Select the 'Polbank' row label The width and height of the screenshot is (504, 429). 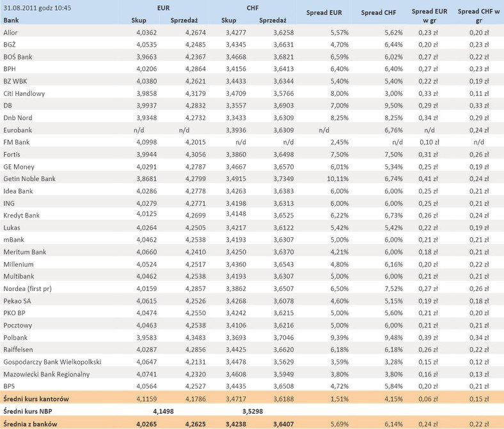point(15,338)
